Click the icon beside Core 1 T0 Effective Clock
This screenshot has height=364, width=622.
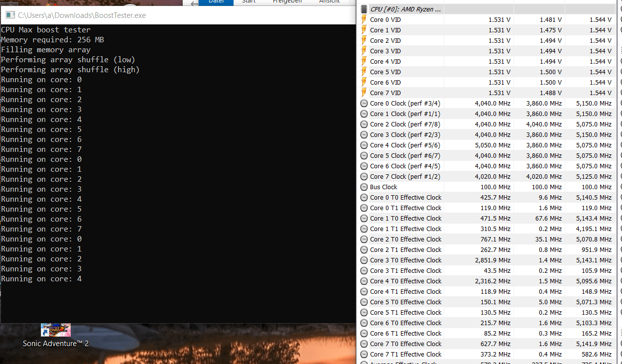click(x=365, y=218)
